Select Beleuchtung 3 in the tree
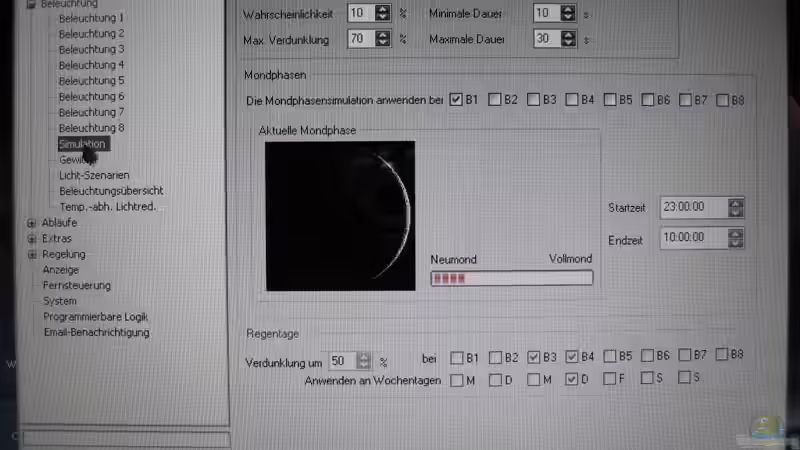 click(91, 49)
